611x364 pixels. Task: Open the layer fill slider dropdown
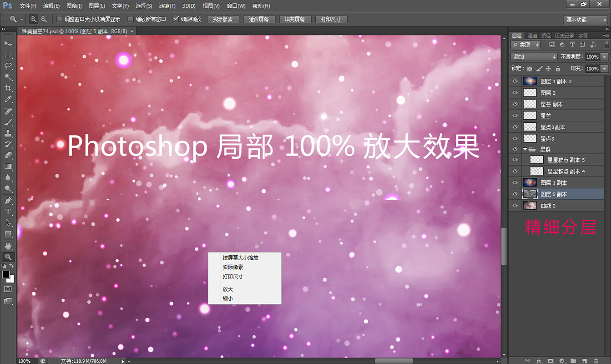[605, 69]
